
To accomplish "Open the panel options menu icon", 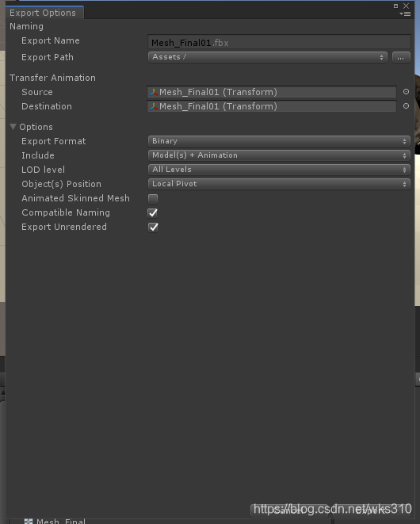I will click(405, 14).
